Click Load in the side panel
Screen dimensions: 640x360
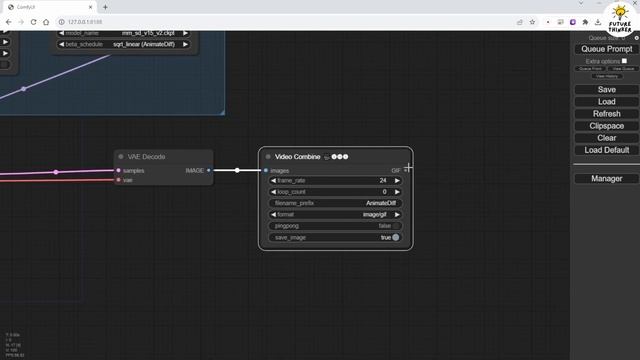pyautogui.click(x=606, y=102)
